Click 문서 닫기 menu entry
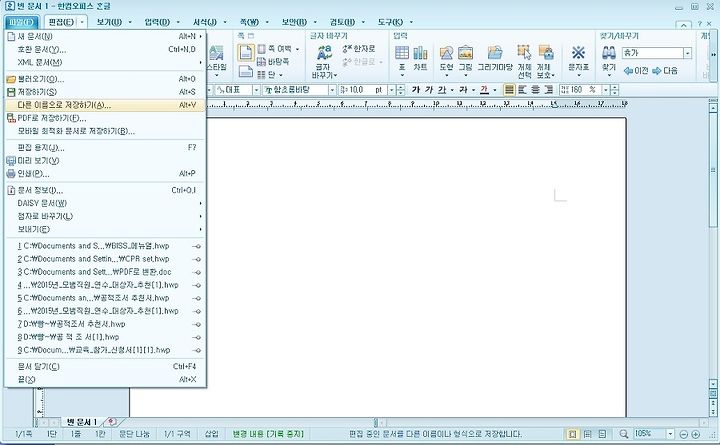720x445 pixels. [105, 366]
